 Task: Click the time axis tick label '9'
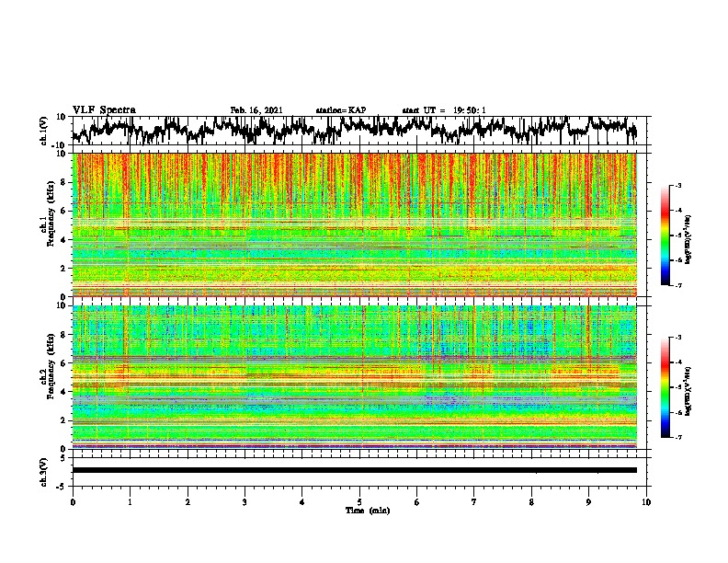pos(588,502)
